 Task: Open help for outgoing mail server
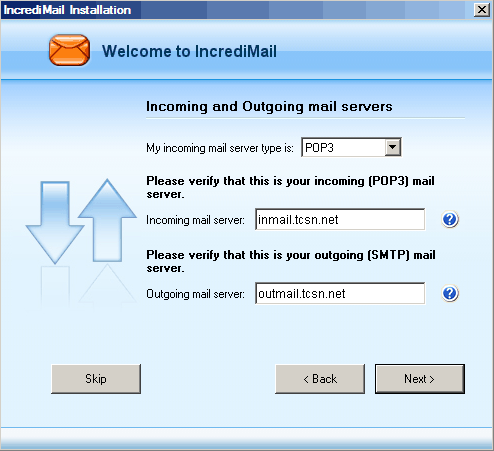(x=450, y=293)
